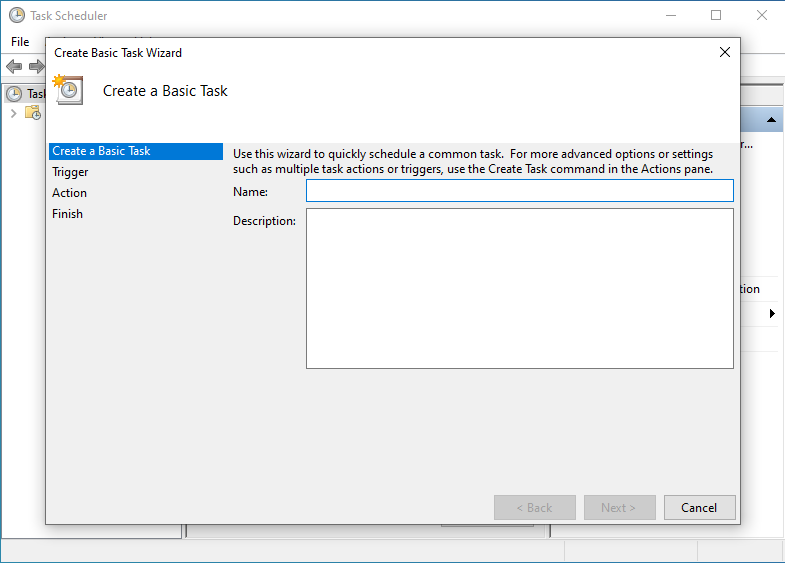
Task: Click the Task Scheduler Library folder icon
Action: 33,113
